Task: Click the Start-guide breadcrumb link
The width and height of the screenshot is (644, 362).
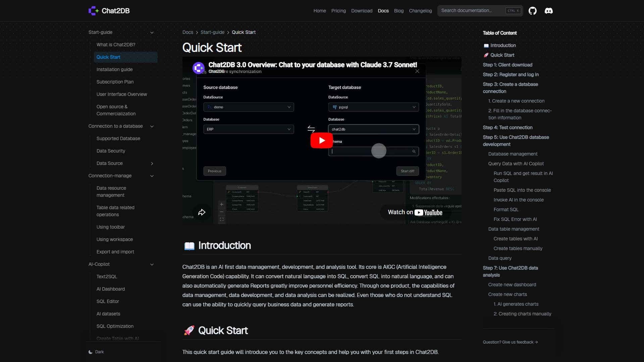Action: pyautogui.click(x=212, y=32)
